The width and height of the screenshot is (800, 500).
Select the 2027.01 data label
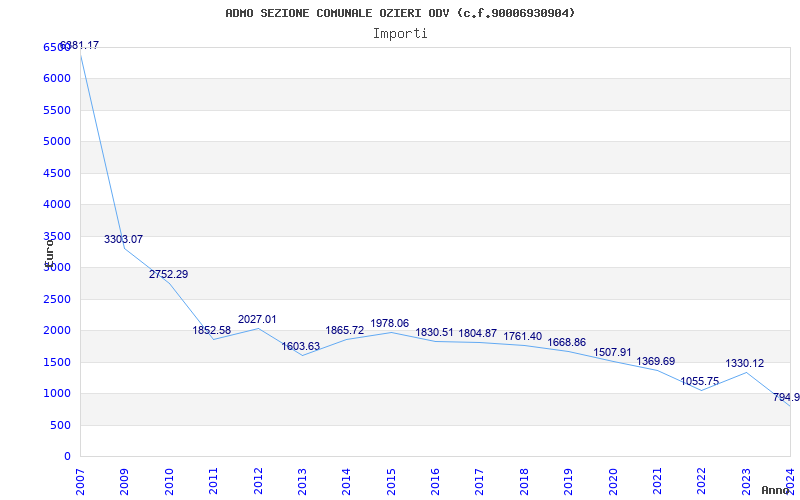pos(257,320)
